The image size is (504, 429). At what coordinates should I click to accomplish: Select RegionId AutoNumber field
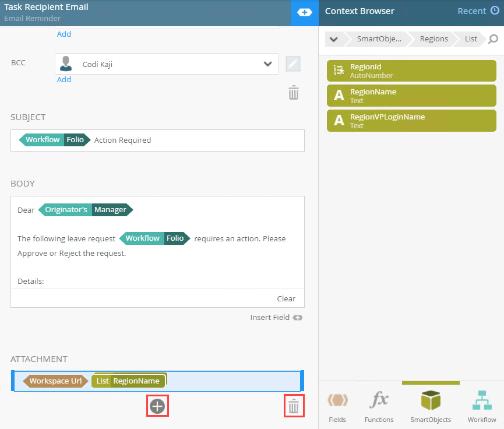[x=411, y=71]
